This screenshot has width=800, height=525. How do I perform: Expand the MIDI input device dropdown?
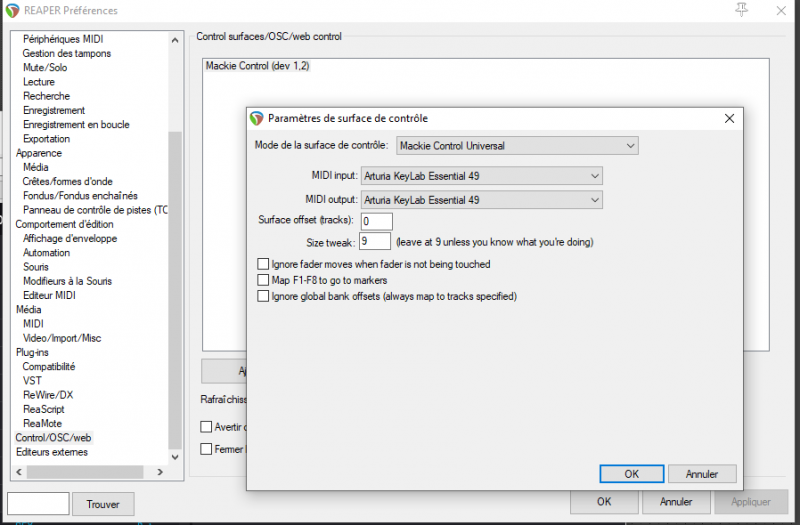coord(481,176)
